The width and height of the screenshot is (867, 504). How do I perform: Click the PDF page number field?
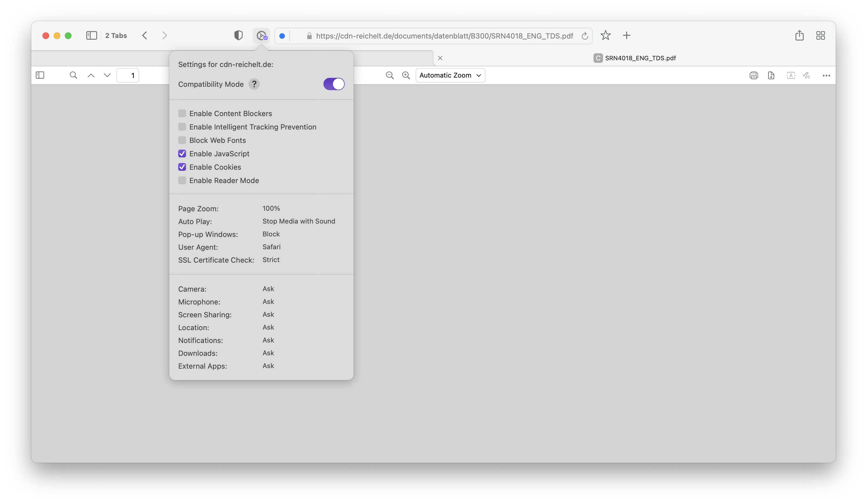[x=128, y=75]
